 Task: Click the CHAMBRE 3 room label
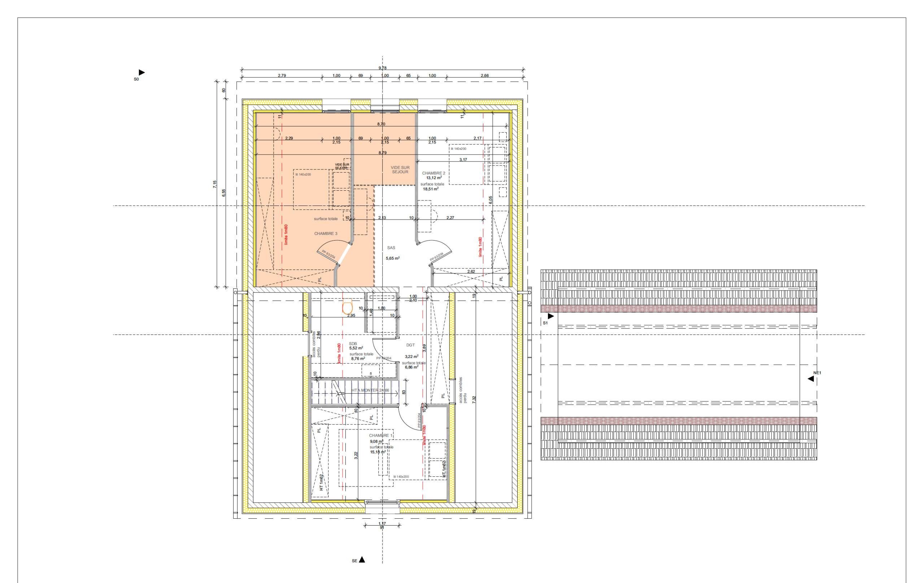coord(326,233)
